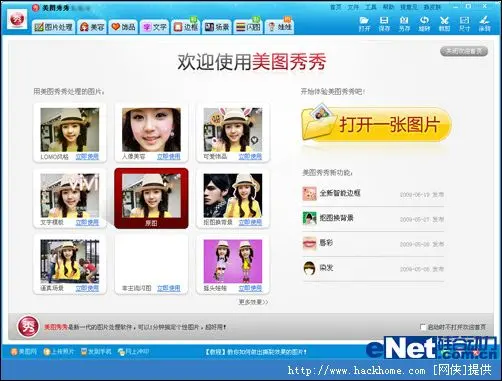502x381 pixels.
Task: Click 发到手机 in the bottom bar
Action: [x=96, y=352]
